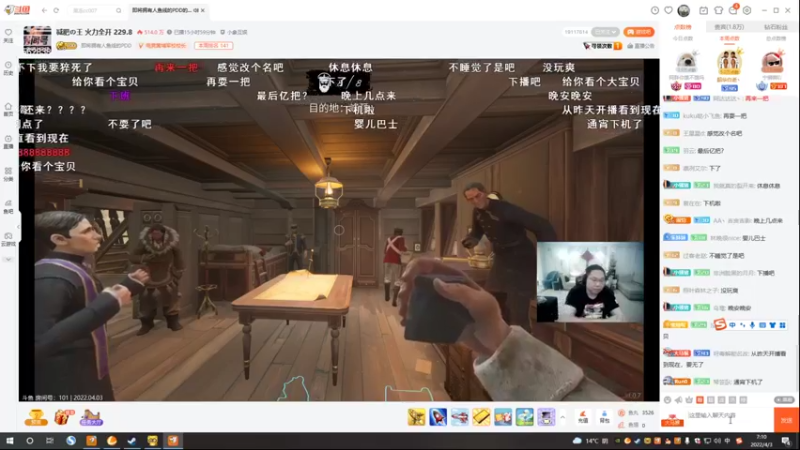This screenshot has width=800, height=450.
Task: Open the live announcement link
Action: (x=640, y=46)
